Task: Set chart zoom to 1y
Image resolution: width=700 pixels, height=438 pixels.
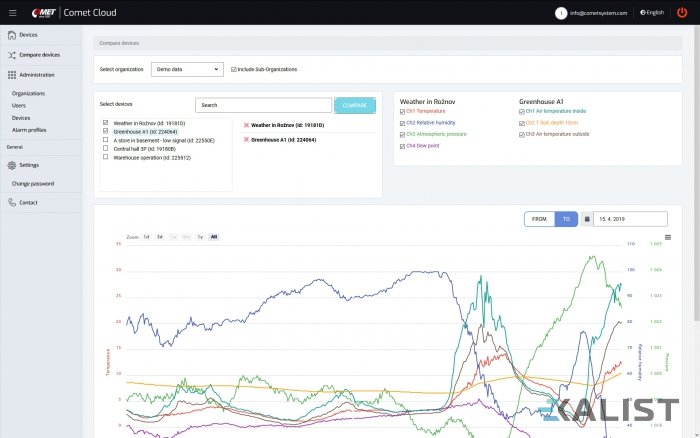Action: click(x=200, y=237)
